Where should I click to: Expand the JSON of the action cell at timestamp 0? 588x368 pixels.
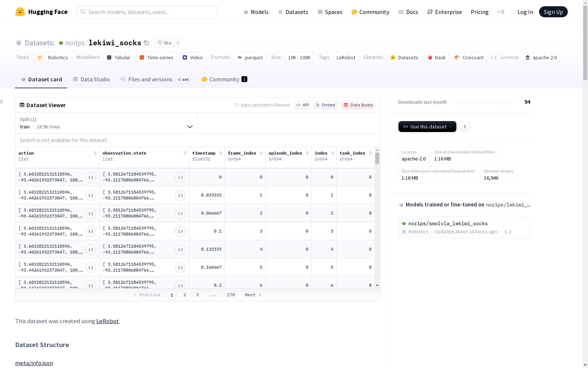tap(91, 177)
